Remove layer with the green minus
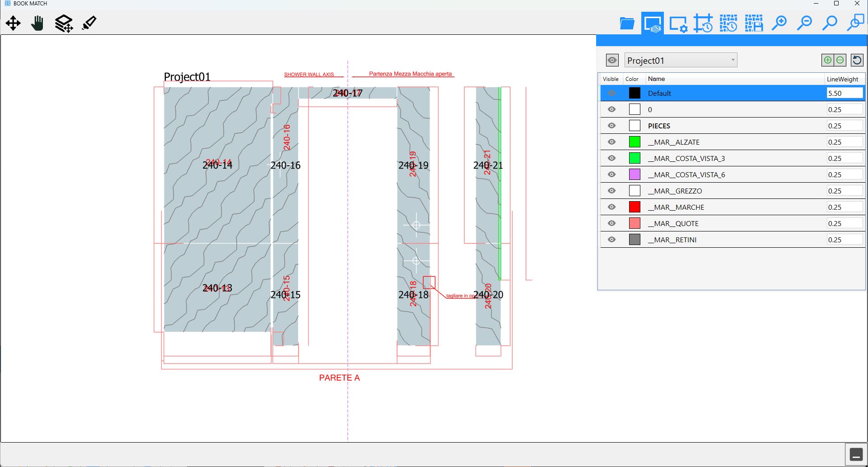Image resolution: width=868 pixels, height=467 pixels. coord(840,60)
